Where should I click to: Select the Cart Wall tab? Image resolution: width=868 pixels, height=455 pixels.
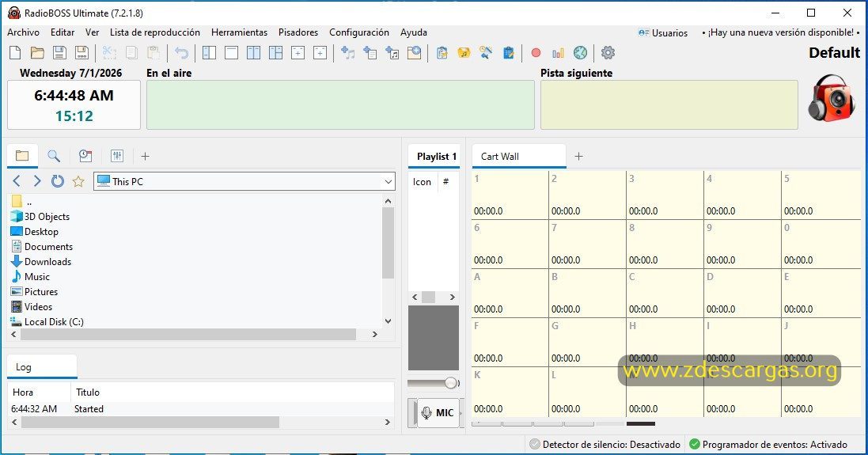pos(519,157)
